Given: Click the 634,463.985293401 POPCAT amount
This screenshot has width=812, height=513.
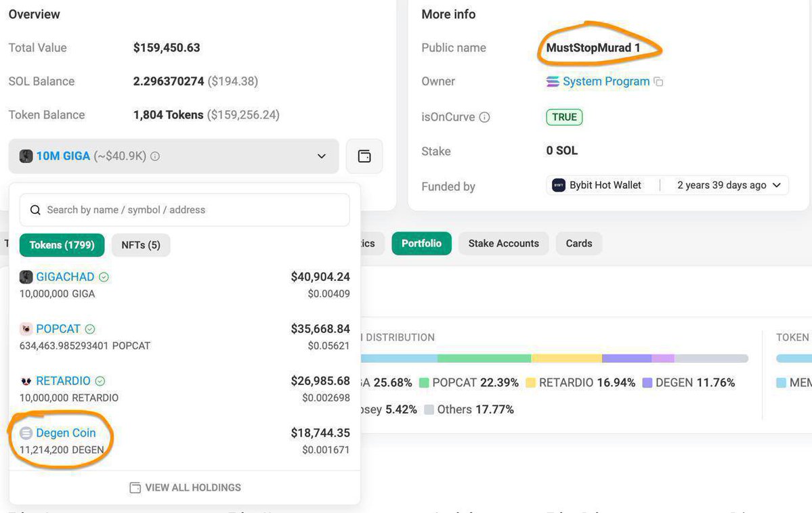Looking at the screenshot, I should [x=85, y=346].
